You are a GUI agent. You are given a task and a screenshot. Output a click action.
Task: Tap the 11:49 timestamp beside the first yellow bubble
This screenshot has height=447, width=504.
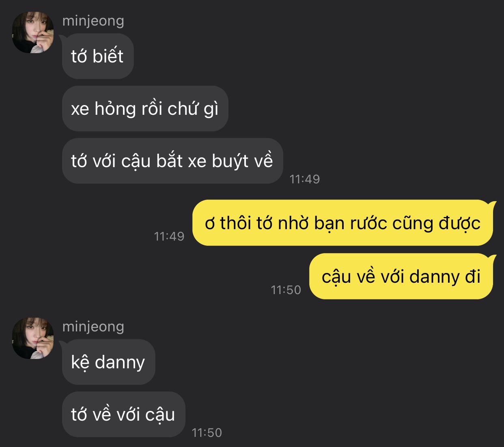169,236
